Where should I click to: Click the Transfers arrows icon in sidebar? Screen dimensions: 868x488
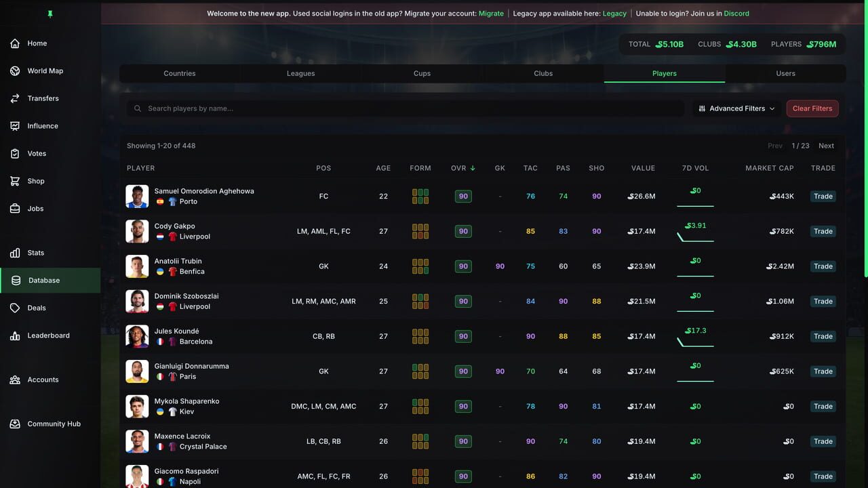(x=15, y=98)
